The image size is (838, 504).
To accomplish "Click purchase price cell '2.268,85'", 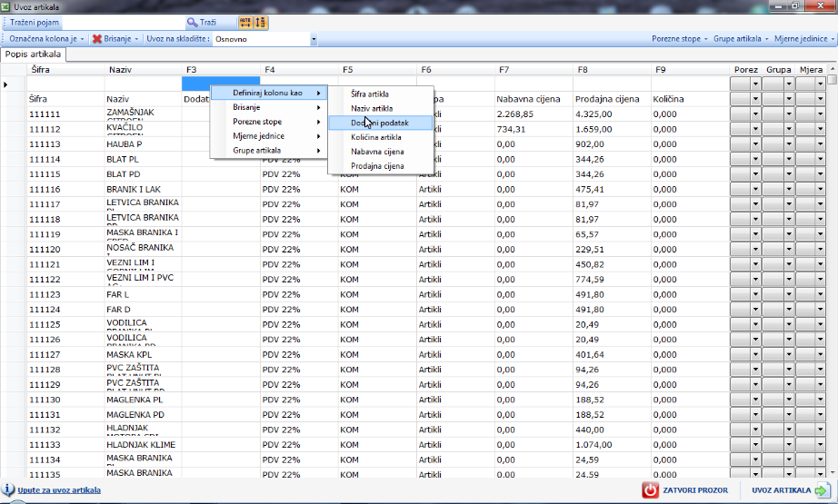I will (534, 114).
